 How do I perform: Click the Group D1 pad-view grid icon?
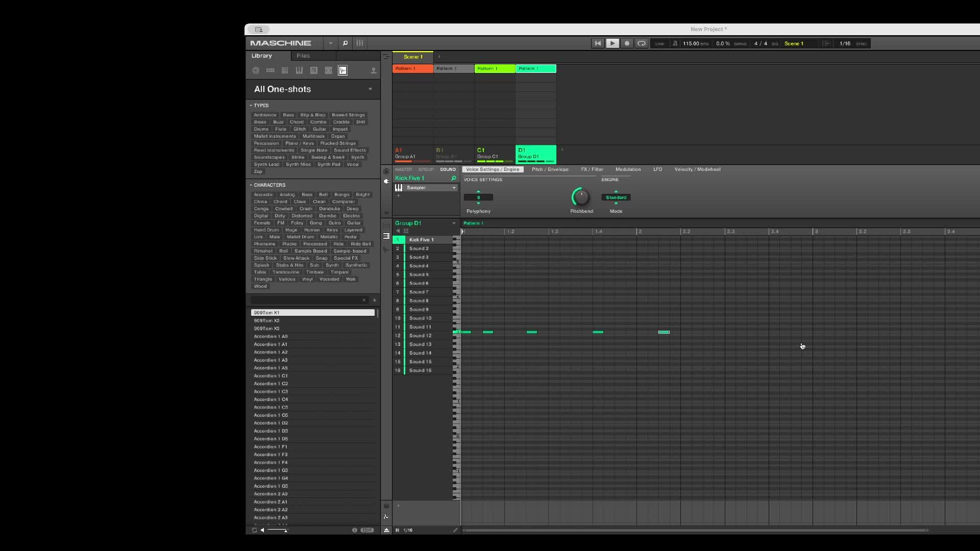[x=406, y=231]
